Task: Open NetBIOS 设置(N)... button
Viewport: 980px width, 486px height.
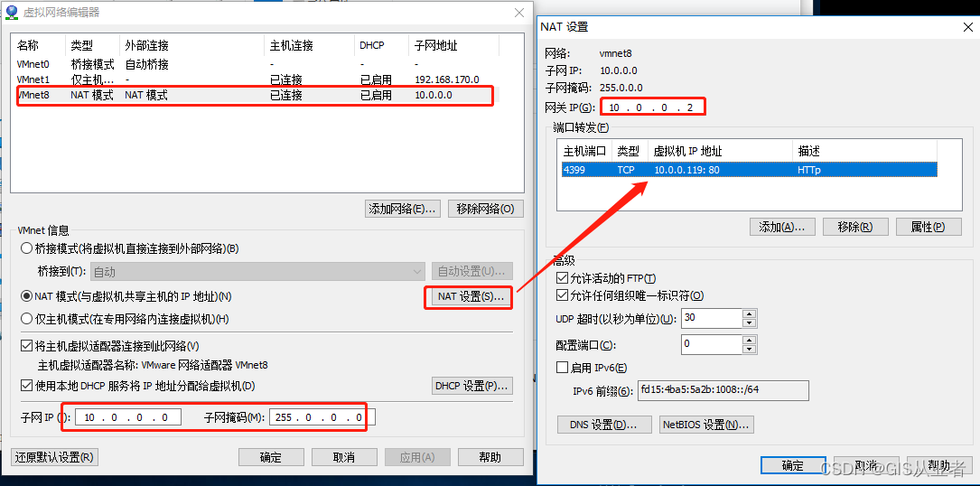Action: pos(707,425)
